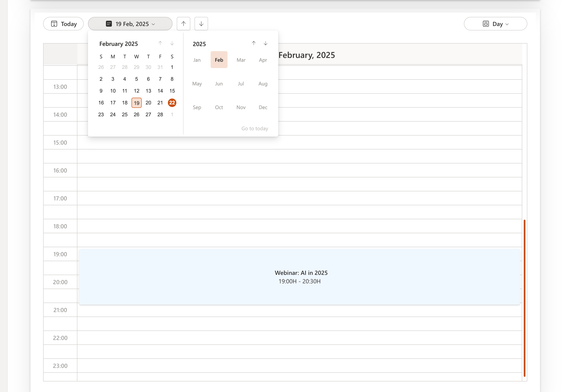Click the calendar icon in date selector
The width and height of the screenshot is (562, 392).
pos(109,24)
